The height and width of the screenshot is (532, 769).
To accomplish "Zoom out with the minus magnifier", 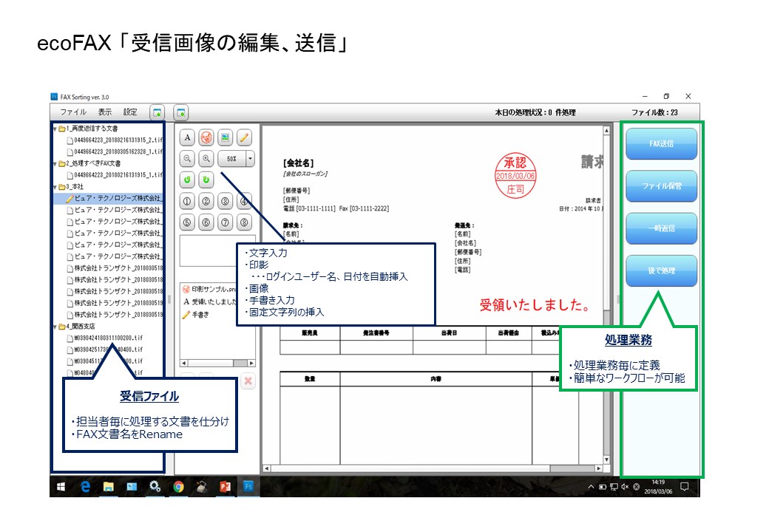I will 187,159.
